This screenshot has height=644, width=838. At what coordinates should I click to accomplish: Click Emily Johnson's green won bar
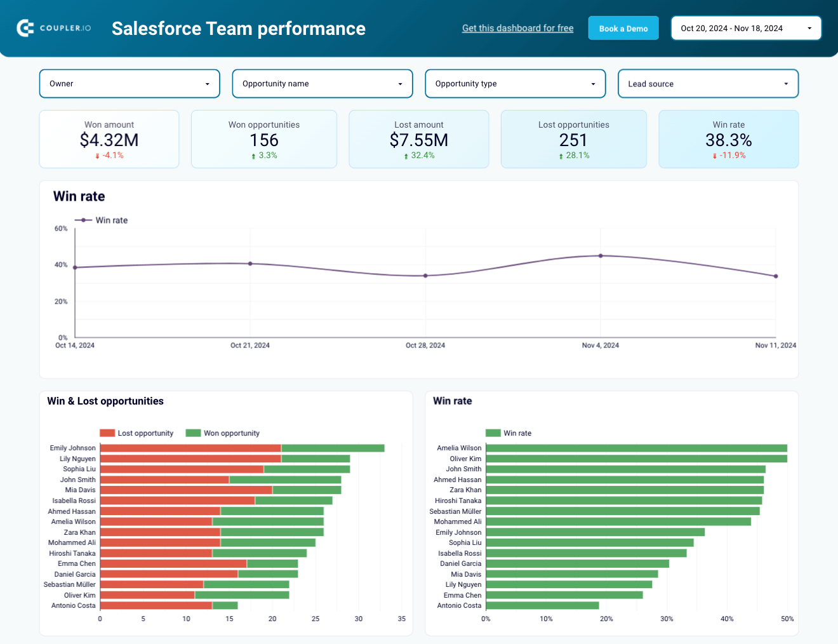(x=333, y=448)
